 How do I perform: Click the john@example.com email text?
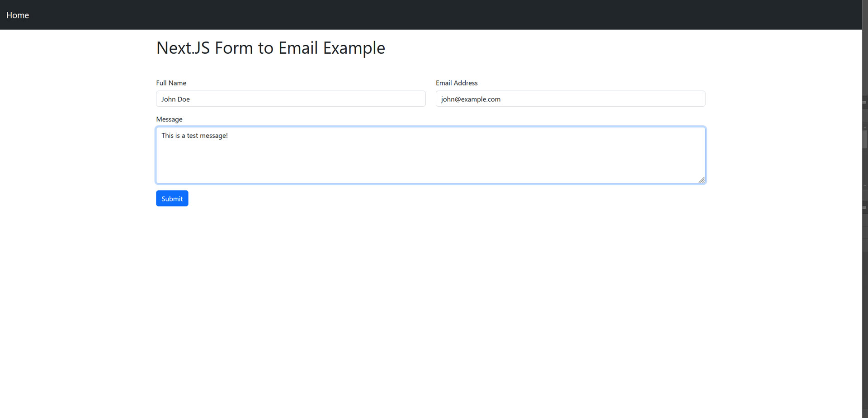click(x=470, y=99)
